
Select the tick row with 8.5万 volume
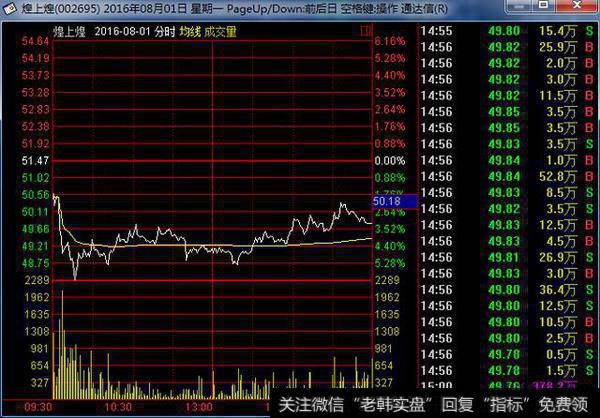pos(508,193)
